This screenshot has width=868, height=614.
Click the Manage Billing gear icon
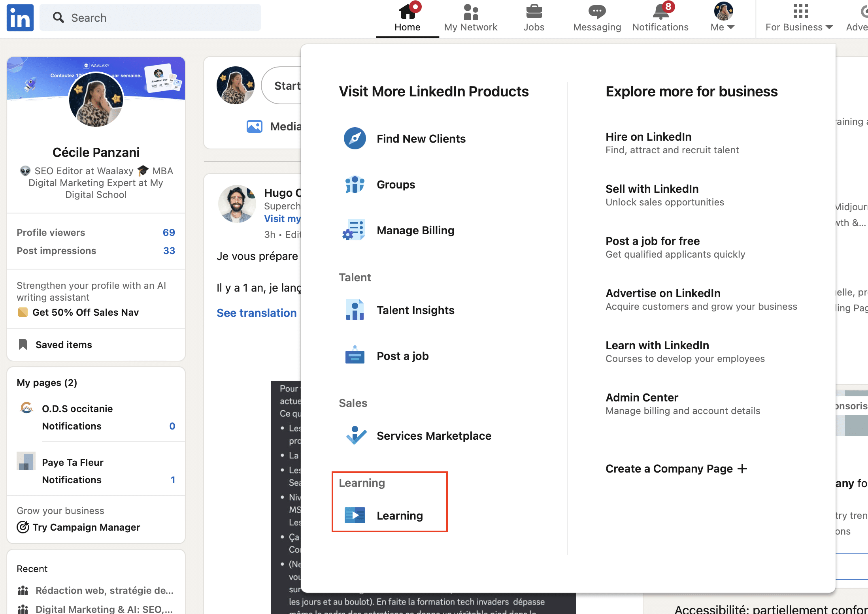point(355,230)
